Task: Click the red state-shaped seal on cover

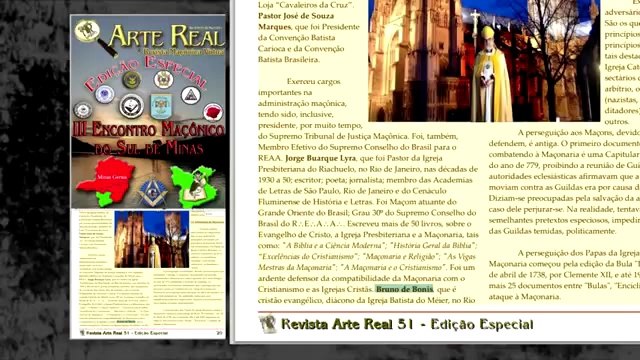Action: [213, 113]
